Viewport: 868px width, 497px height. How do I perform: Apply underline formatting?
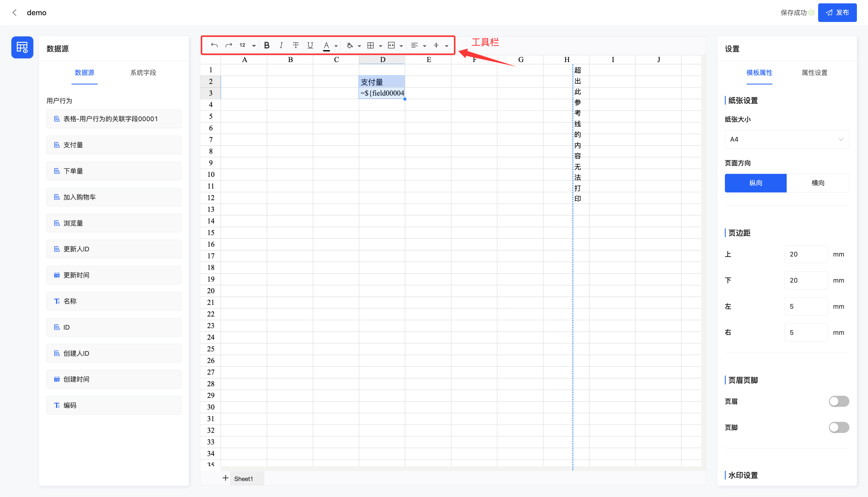pyautogui.click(x=310, y=45)
